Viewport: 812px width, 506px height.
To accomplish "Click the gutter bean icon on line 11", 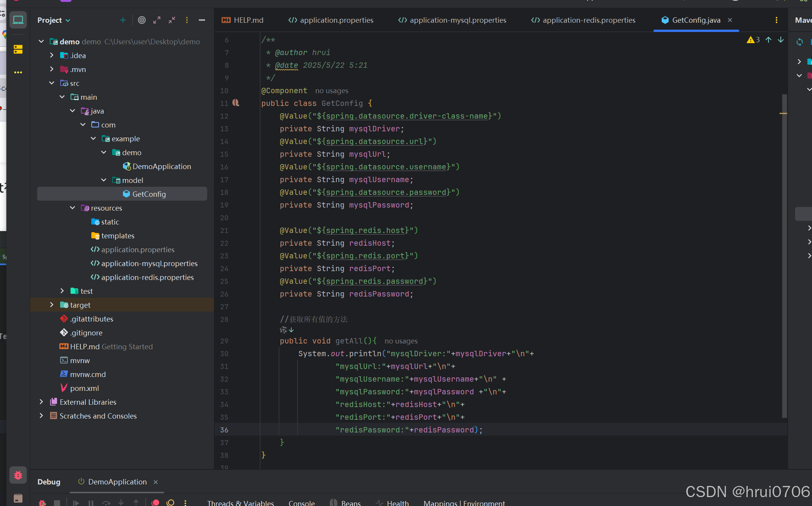I will point(236,103).
